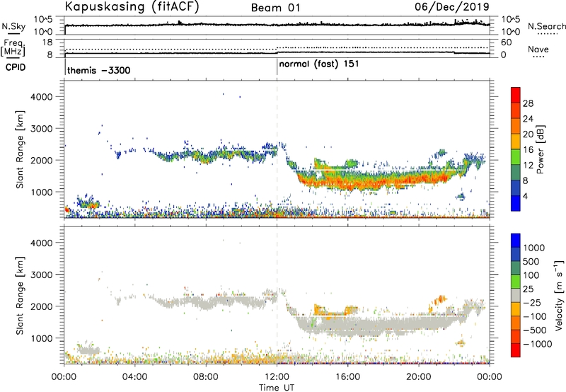Click the Velocity [m s⁻¹] colorbar label
The image size is (566, 392).
tap(559, 295)
